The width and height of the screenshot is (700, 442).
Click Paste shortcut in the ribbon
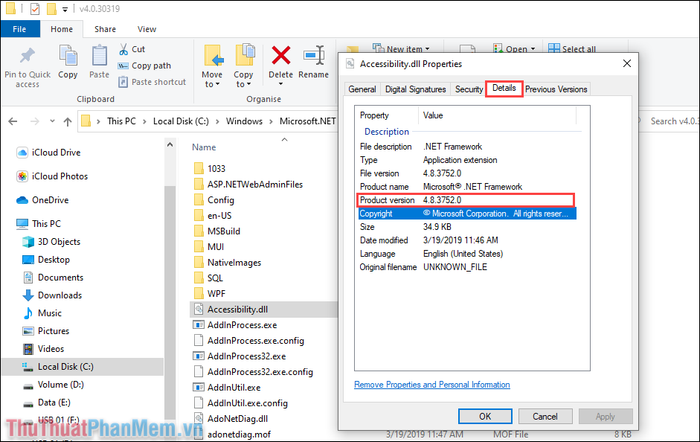pos(152,82)
